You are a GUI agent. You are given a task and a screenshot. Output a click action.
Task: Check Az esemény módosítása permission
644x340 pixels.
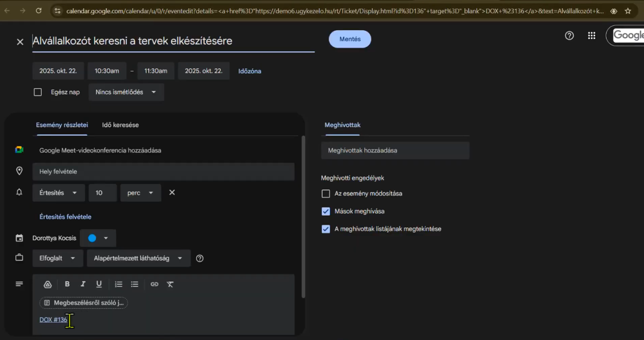[x=326, y=194]
